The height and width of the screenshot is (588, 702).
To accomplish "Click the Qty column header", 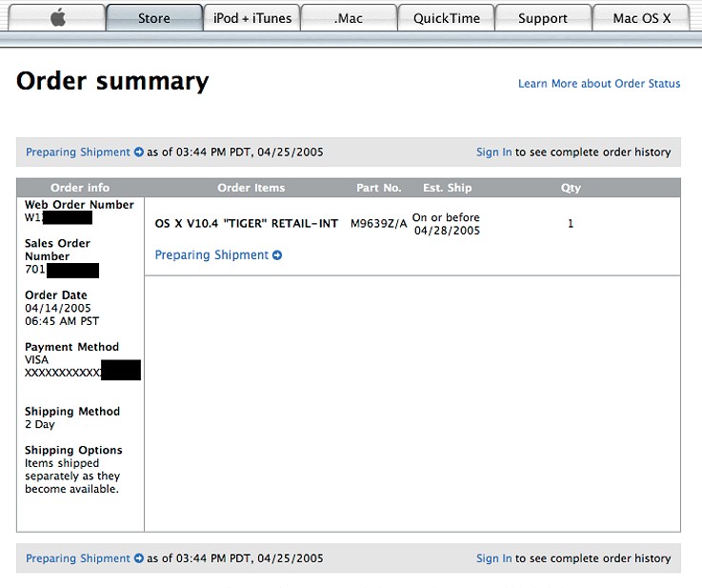I will [571, 188].
